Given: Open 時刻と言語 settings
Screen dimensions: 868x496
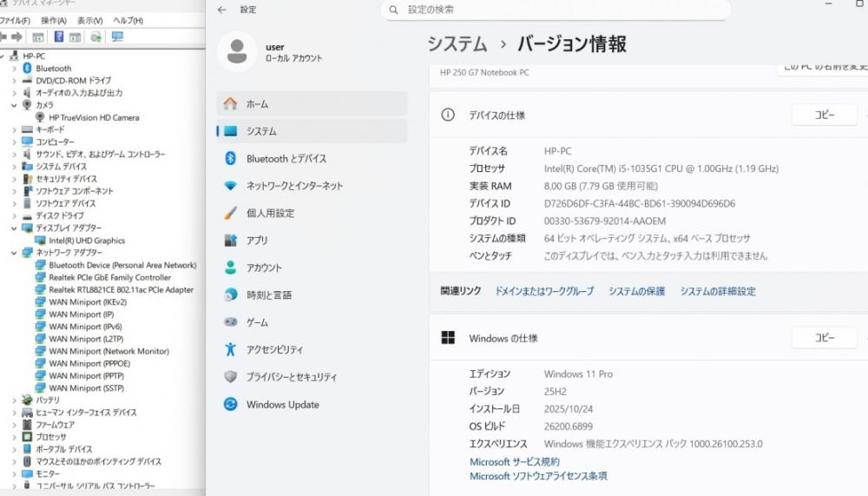Looking at the screenshot, I should [312, 294].
